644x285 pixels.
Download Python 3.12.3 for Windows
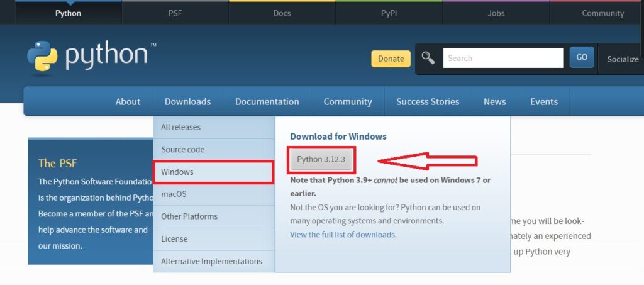(321, 159)
